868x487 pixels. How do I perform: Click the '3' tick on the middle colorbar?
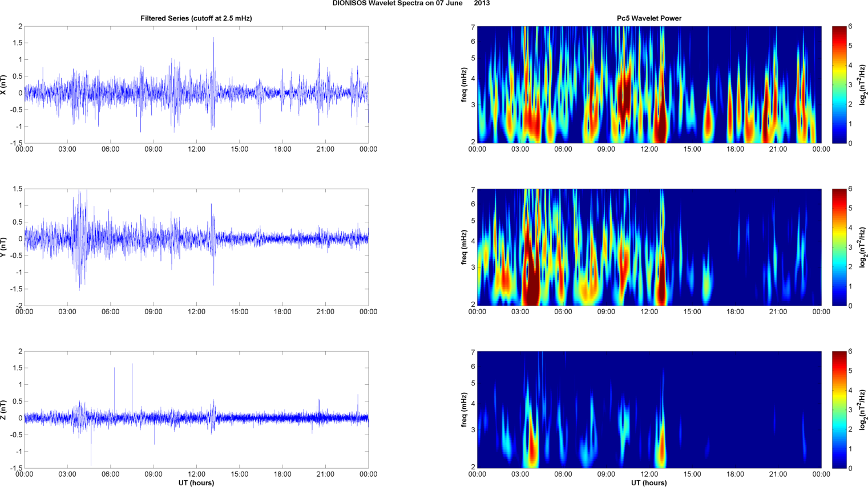coord(850,247)
